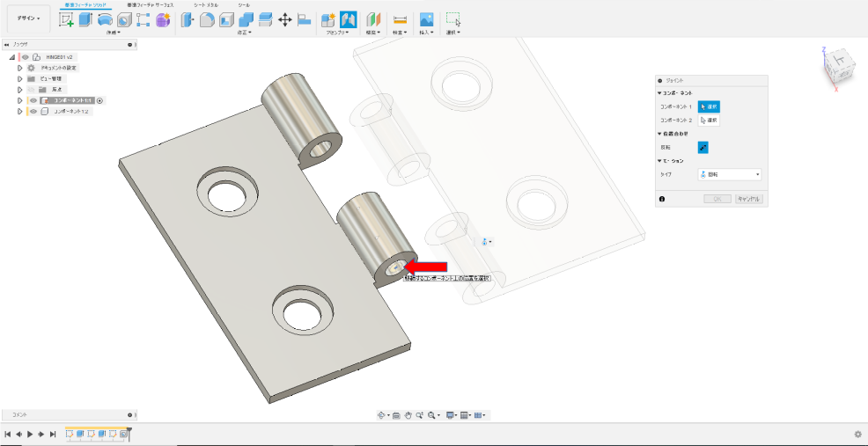Collapse the browser panel with double arrows
The height and width of the screenshot is (446, 868).
[x=6, y=44]
